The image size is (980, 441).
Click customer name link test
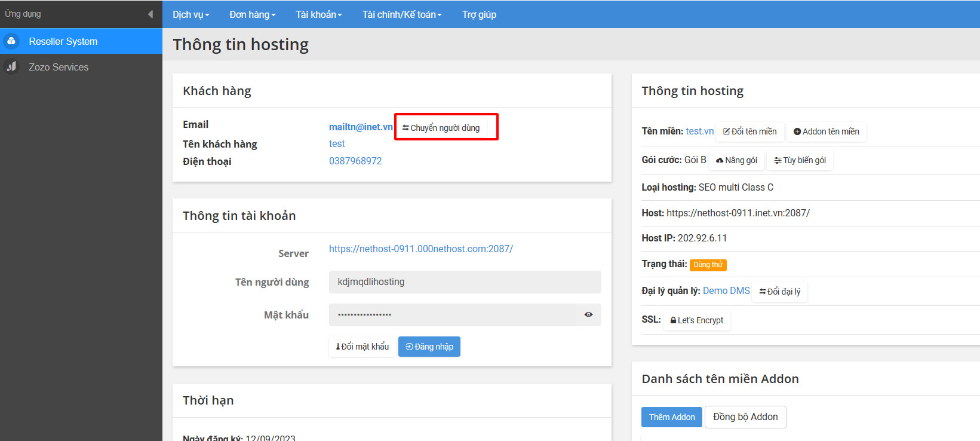point(337,143)
